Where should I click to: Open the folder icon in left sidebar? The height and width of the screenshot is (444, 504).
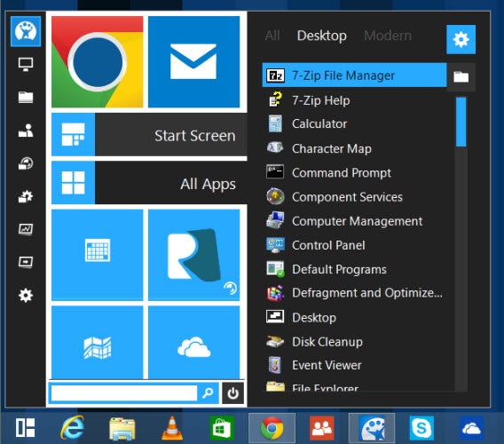point(26,97)
